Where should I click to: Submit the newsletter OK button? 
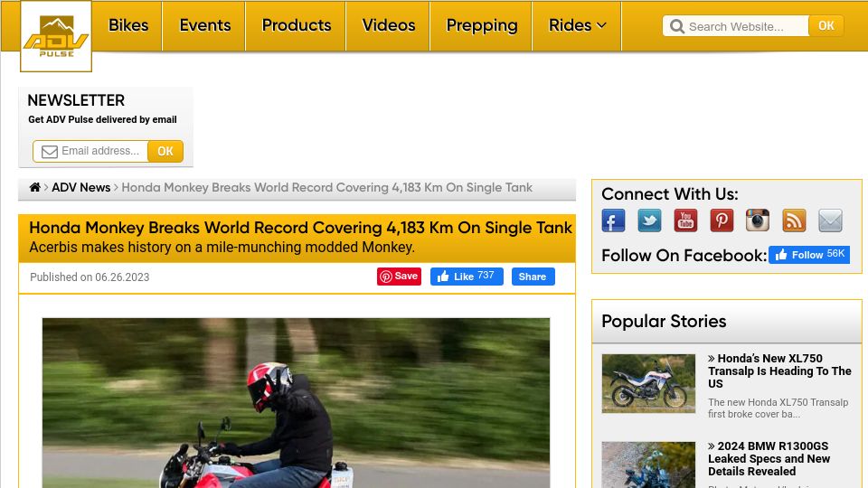pyautogui.click(x=165, y=151)
